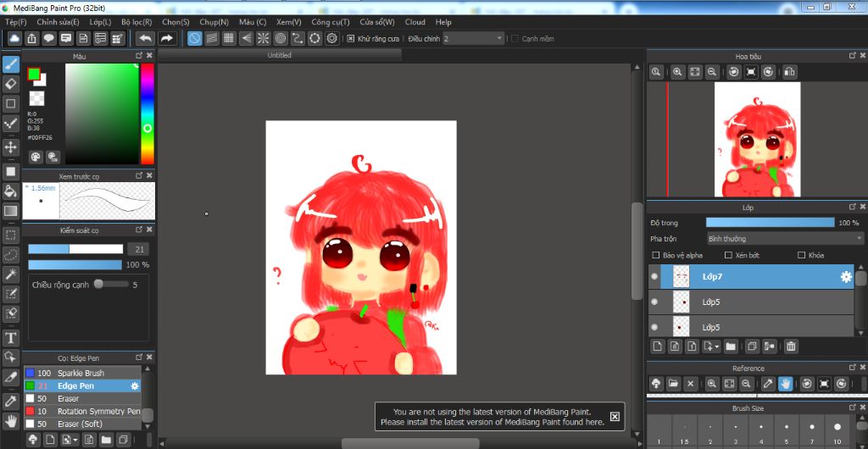The width and height of the screenshot is (868, 449).
Task: Open the add-brush dropdown below the brush list
Action: point(70,440)
